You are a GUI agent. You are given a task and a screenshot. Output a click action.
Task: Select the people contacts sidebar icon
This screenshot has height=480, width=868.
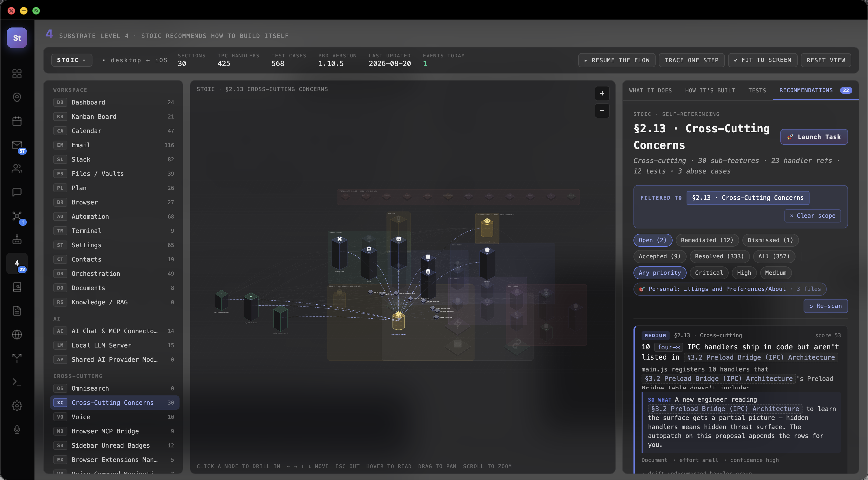click(x=17, y=168)
